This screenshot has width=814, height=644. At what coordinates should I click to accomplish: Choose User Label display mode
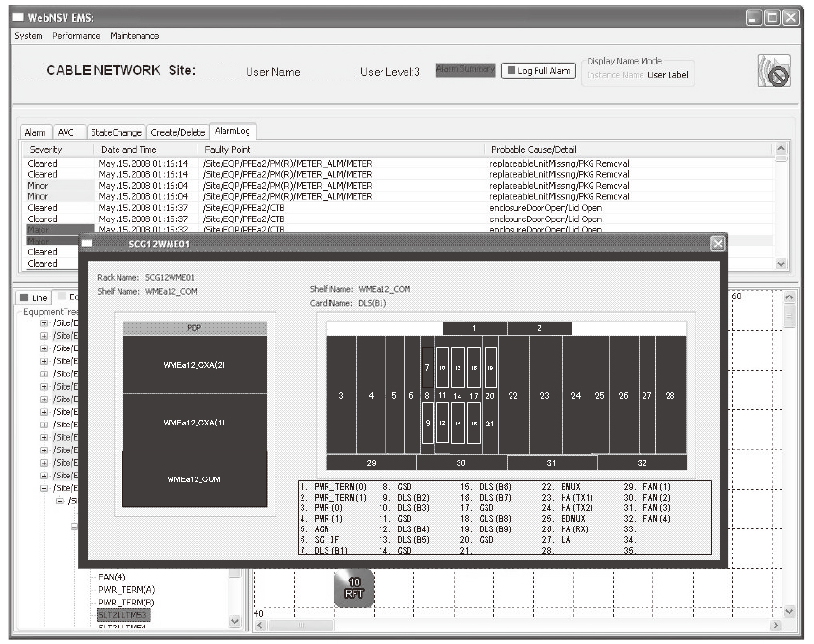click(668, 75)
